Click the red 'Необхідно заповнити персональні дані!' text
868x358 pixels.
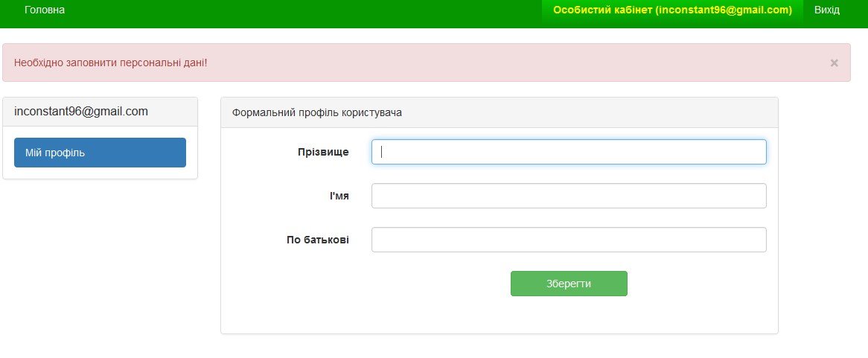coord(110,63)
